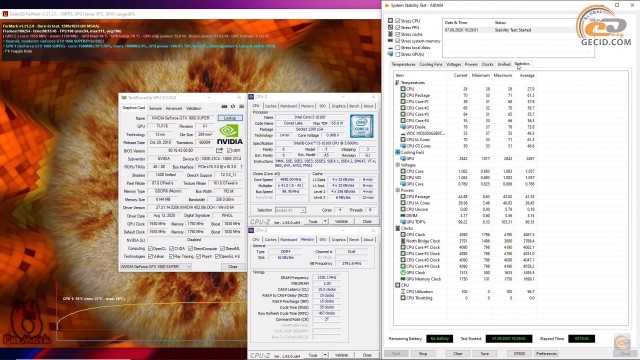Open Tools dropdown arrow in upper CPU-Z window
The image size is (640, 360).
click(x=325, y=221)
